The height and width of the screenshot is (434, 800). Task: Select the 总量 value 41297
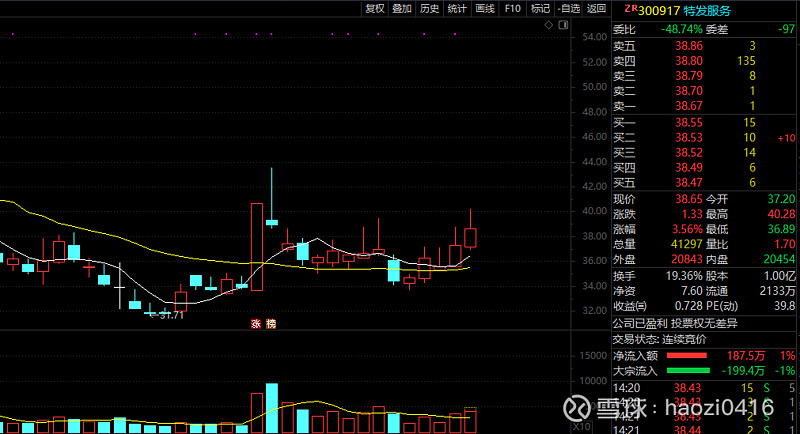686,244
